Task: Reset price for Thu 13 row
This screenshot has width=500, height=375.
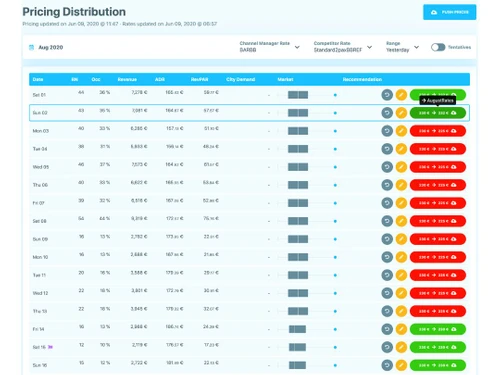Action: 387,311
